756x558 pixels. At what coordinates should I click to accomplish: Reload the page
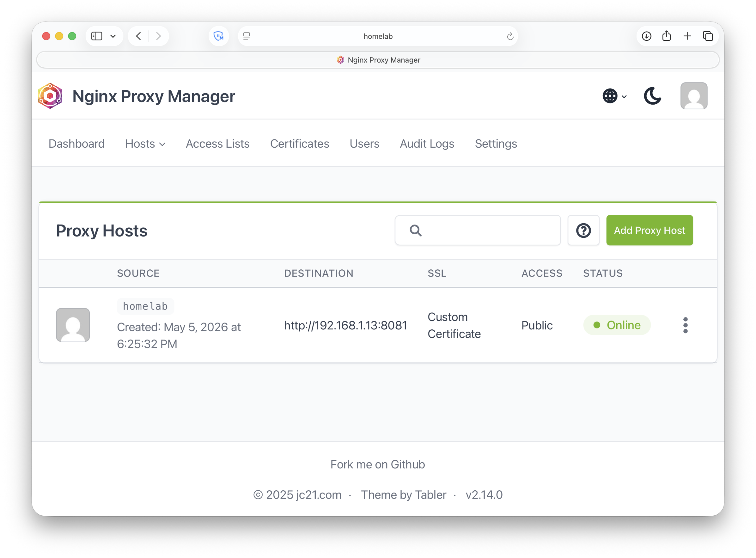point(510,36)
